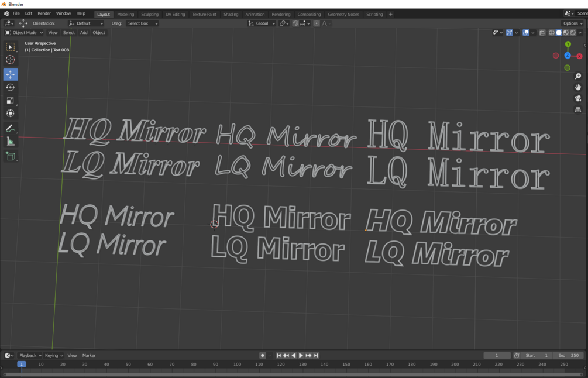This screenshot has width=588, height=378.
Task: Activate the Scale tool
Action: pos(11,100)
